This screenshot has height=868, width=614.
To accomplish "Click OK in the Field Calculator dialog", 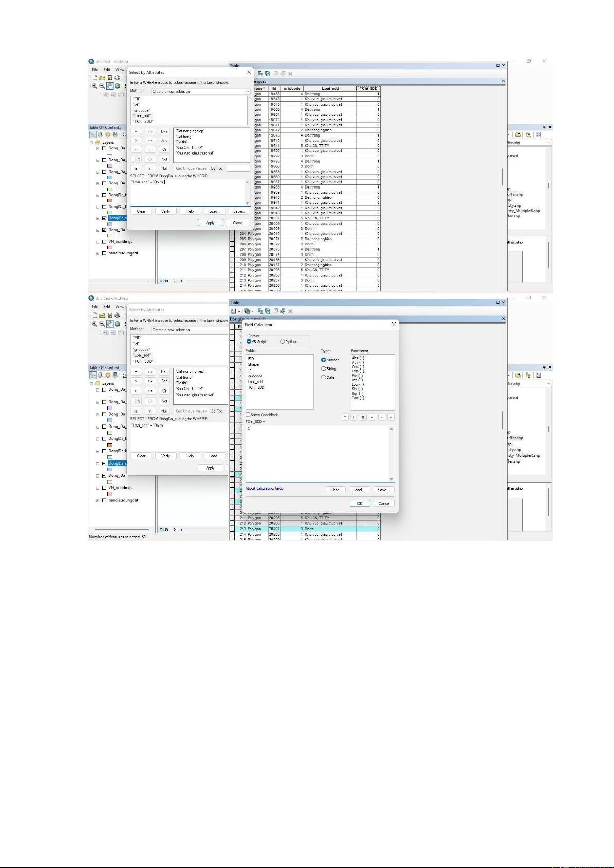I will (360, 503).
